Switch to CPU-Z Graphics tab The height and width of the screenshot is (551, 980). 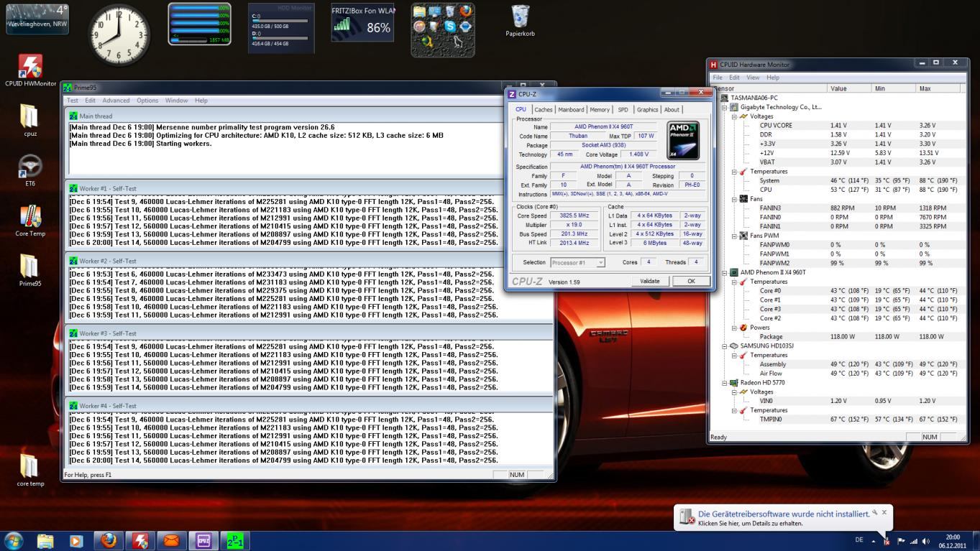[647, 110]
